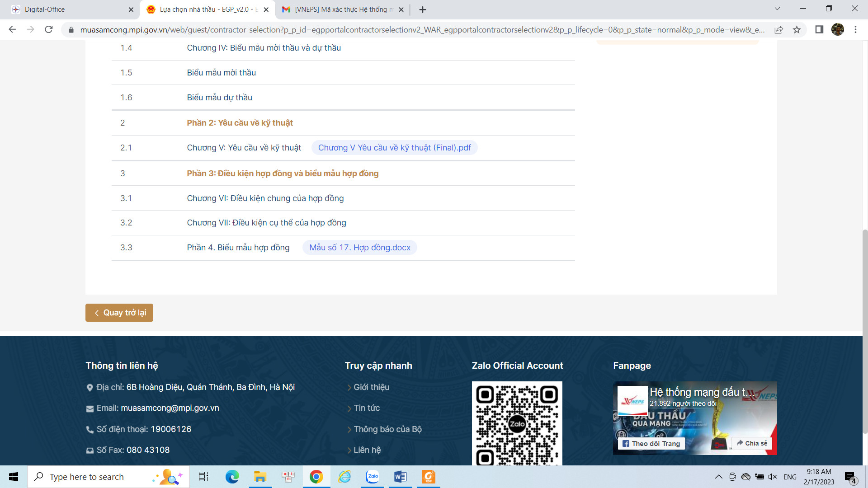
Task: Switch input language via ENG indicator
Action: (x=790, y=477)
